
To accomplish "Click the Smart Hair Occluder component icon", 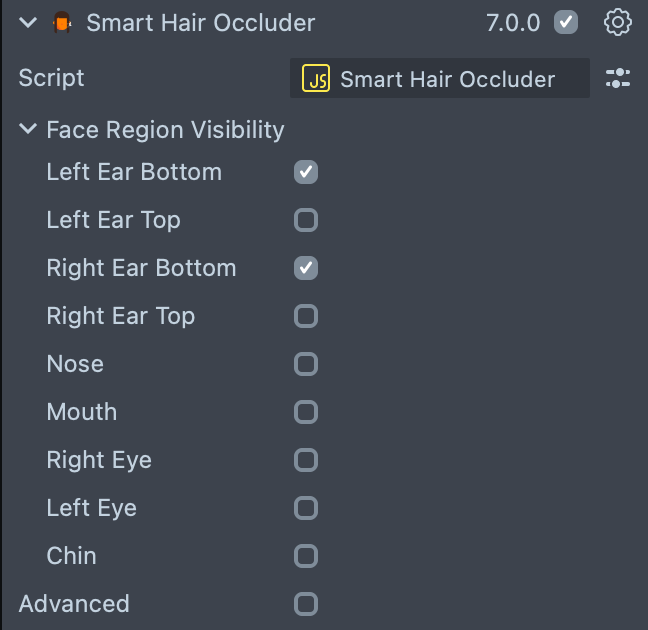I will (63, 23).
